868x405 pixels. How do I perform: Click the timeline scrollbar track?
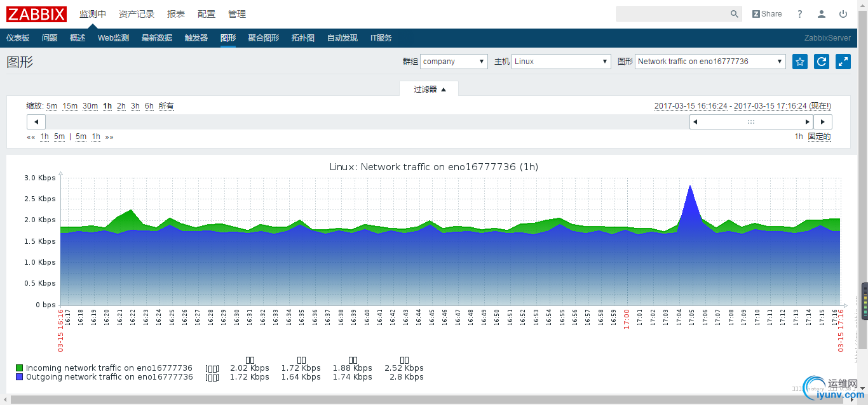[x=367, y=122]
